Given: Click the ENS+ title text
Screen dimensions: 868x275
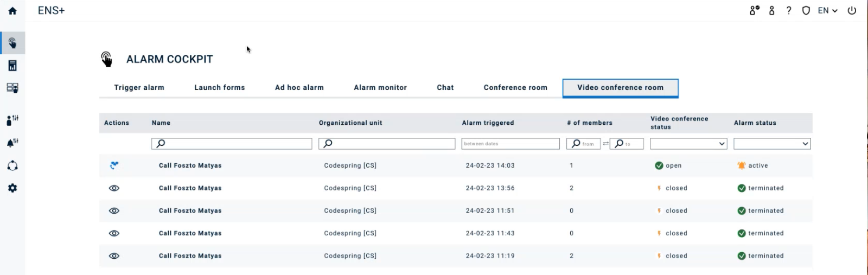Looking at the screenshot, I should pos(52,10).
